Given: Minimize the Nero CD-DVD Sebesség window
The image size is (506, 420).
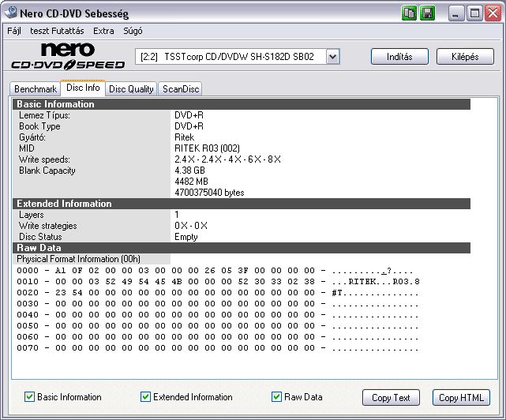Looking at the screenshot, I should [x=456, y=13].
